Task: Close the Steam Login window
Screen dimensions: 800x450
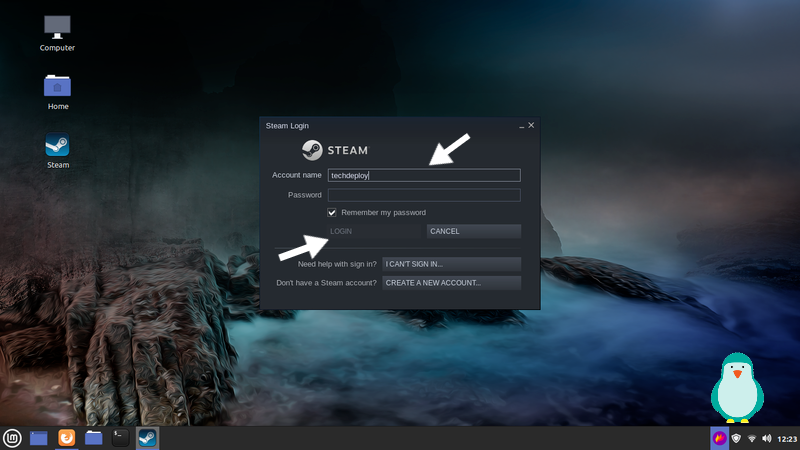Action: [531, 125]
